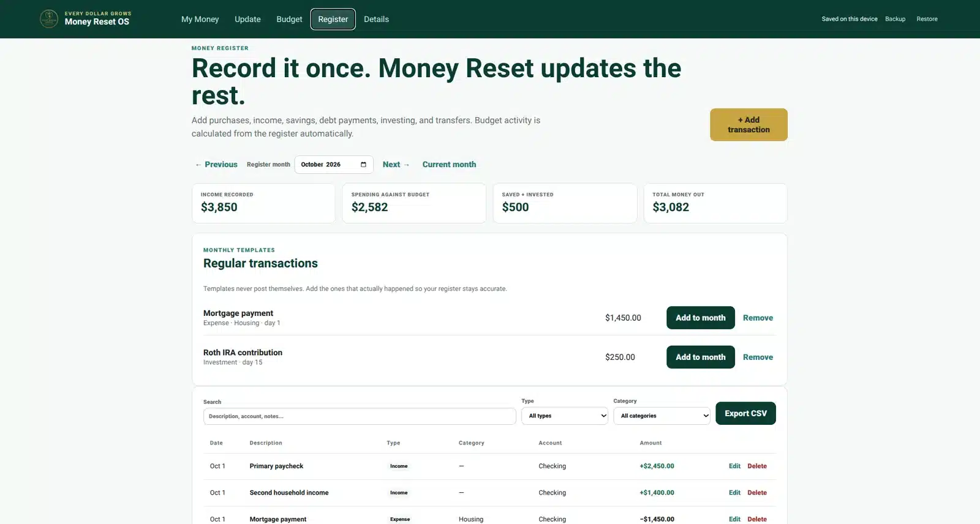Open the calendar picker in Register month field

(363, 165)
